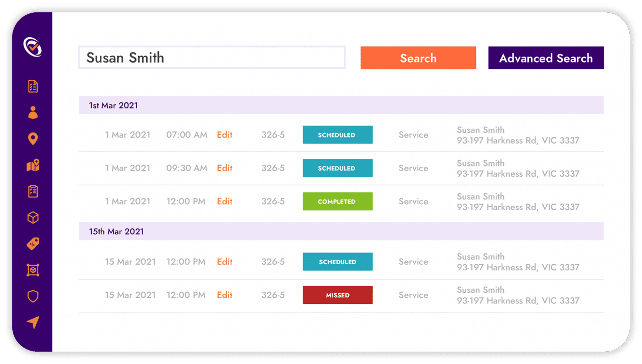
Task: Click the Harkness Rd address in the Completed row
Action: coord(518,207)
